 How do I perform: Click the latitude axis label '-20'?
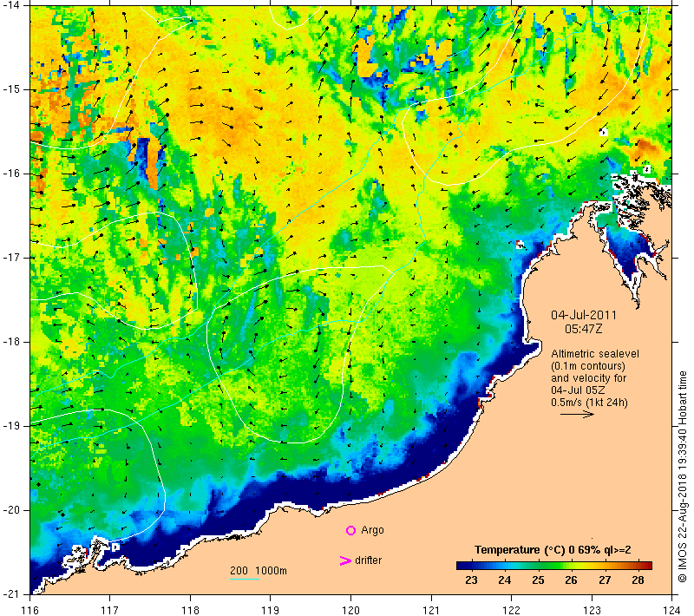tap(11, 510)
